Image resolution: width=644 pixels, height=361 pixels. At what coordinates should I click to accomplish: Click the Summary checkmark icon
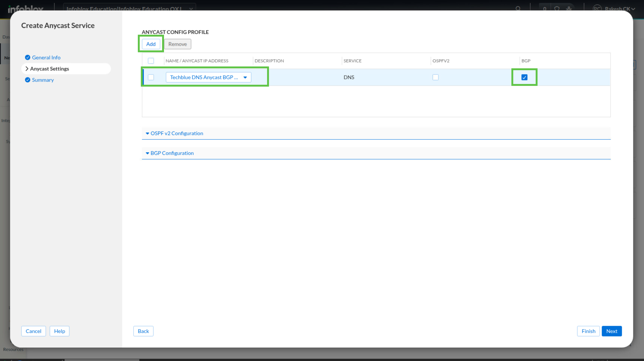click(x=27, y=80)
